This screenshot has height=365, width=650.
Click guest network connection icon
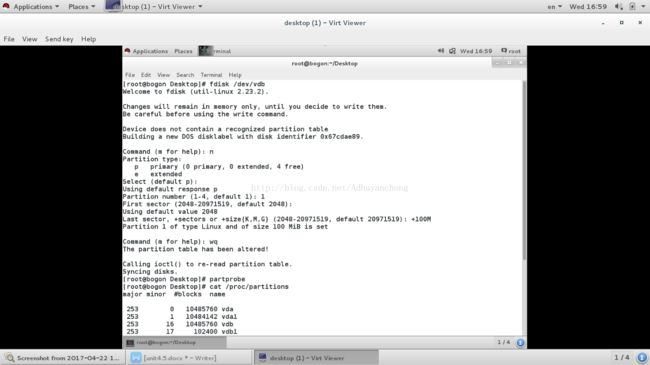452,51
